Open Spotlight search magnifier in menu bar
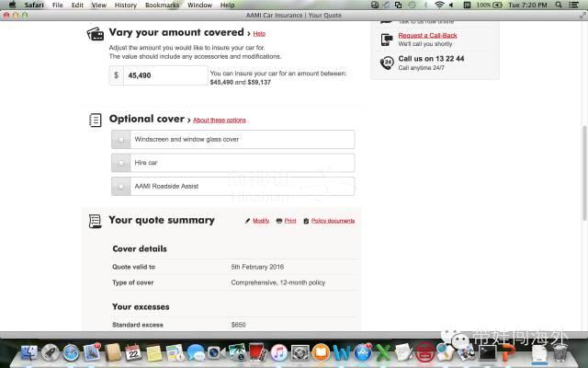Screen dimensions: 588x368 [559, 5]
